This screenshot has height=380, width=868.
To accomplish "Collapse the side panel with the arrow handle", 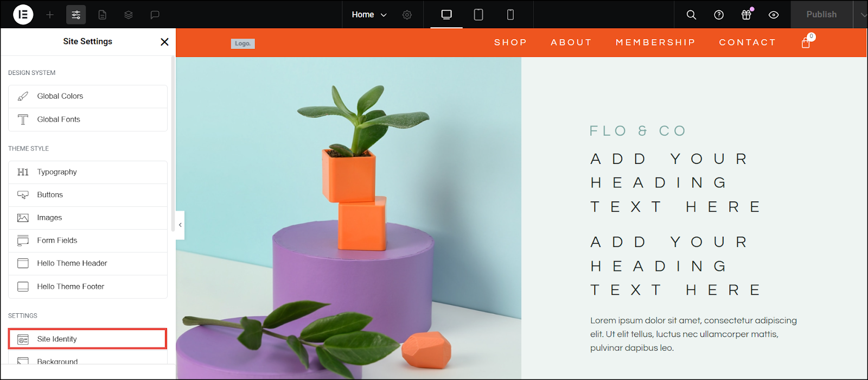I will pyautogui.click(x=180, y=225).
